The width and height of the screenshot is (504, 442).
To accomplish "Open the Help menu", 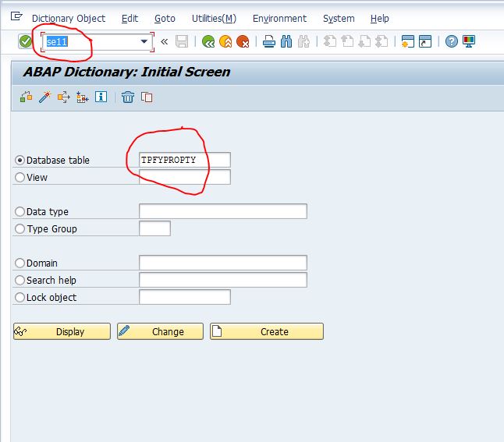I will (x=380, y=19).
